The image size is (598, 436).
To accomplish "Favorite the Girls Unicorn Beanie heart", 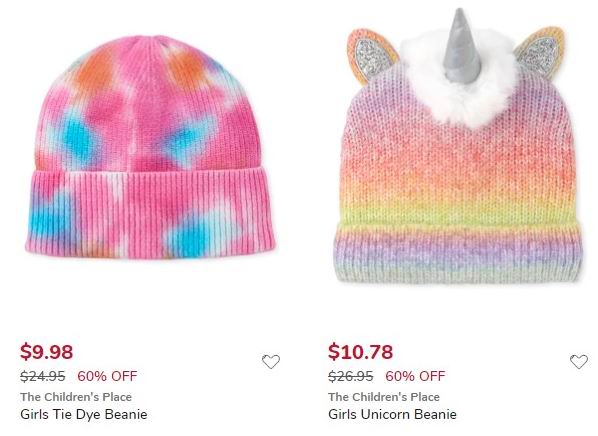I will point(579,362).
